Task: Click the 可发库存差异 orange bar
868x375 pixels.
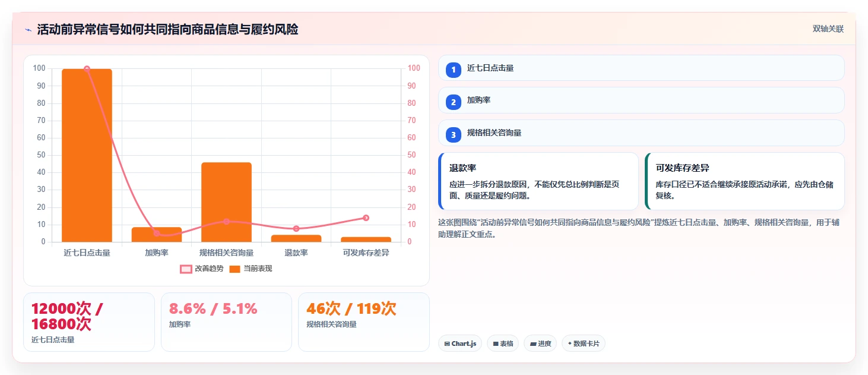Action: 366,240
